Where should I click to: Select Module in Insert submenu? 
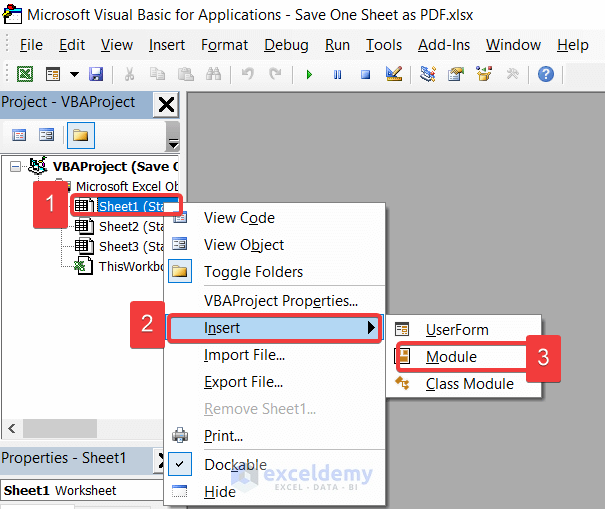click(x=463, y=357)
